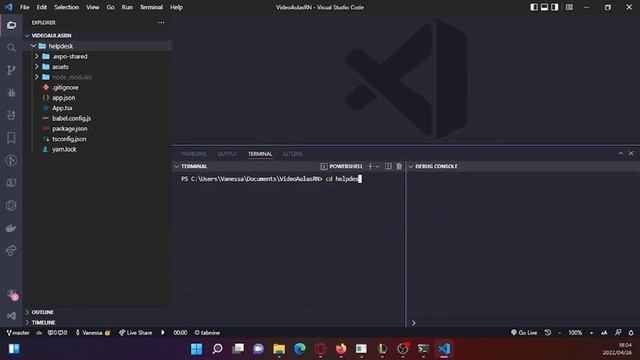Image resolution: width=640 pixels, height=360 pixels.
Task: Click Explorer more actions ellipsis
Action: tap(161, 22)
